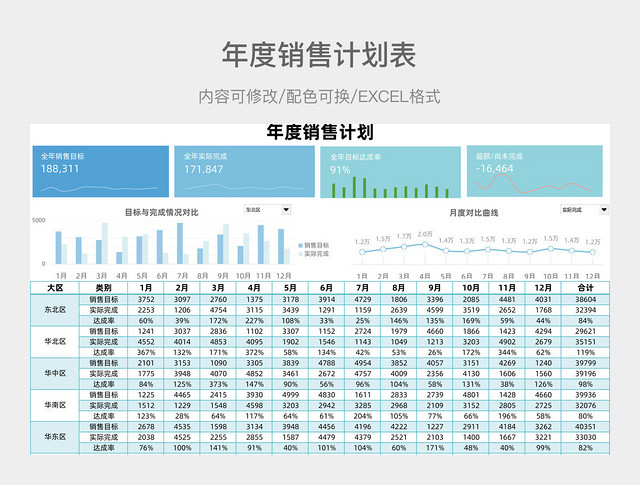Click the 年度销售计划 sheet title

320,132
